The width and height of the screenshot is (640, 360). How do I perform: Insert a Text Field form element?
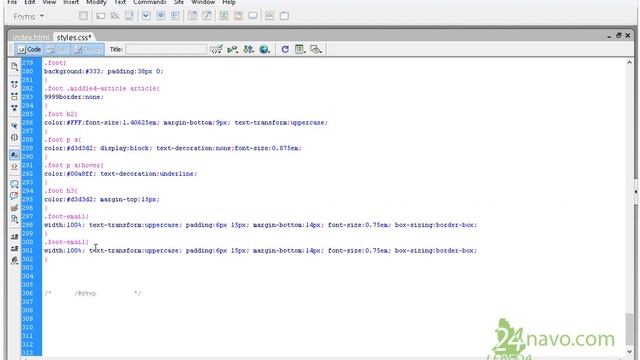100,16
